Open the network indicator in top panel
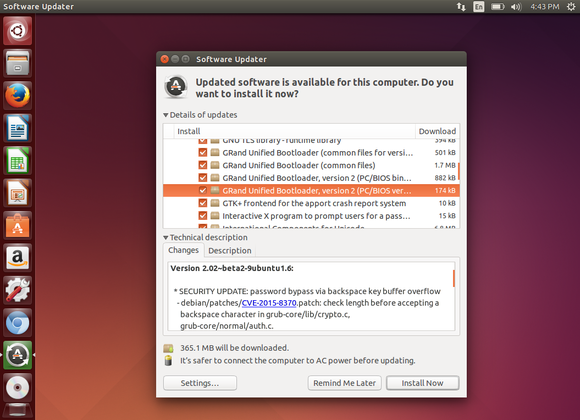Screen dimensions: 580x420 coord(461,7)
